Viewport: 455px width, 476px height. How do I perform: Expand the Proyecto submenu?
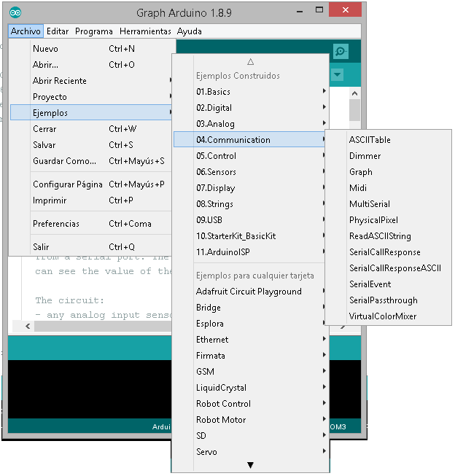coord(91,97)
